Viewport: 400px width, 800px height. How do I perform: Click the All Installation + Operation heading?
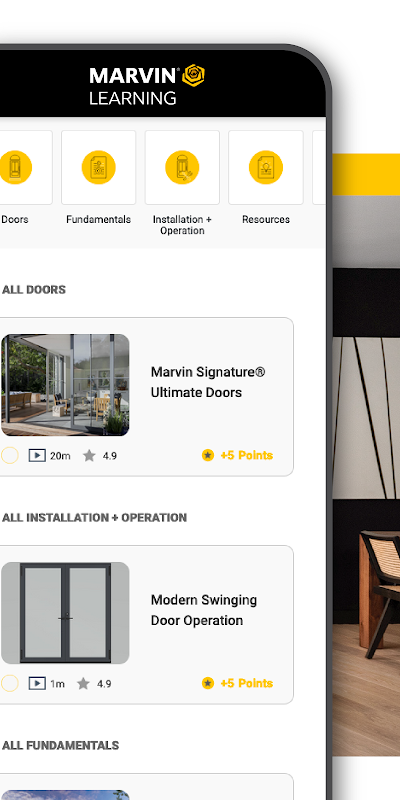tap(94, 517)
